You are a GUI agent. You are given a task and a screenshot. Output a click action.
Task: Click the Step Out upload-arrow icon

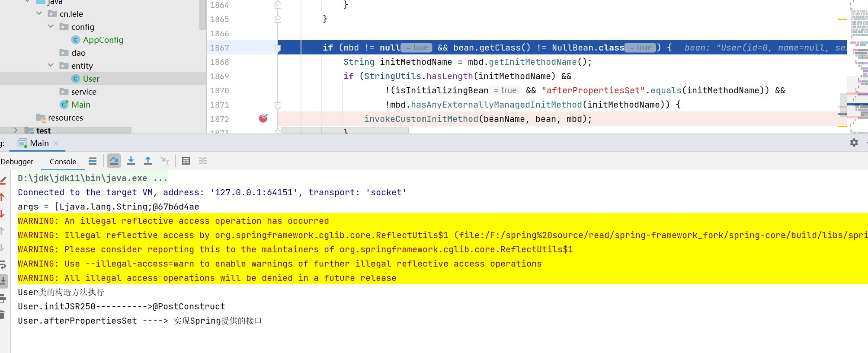pos(148,161)
